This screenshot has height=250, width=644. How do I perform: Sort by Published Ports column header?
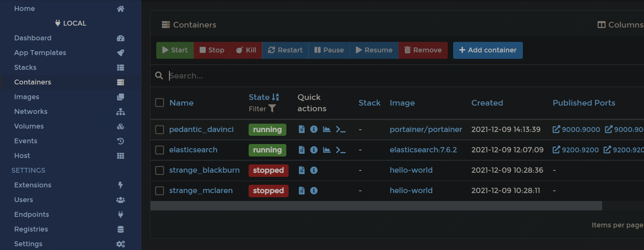584,103
